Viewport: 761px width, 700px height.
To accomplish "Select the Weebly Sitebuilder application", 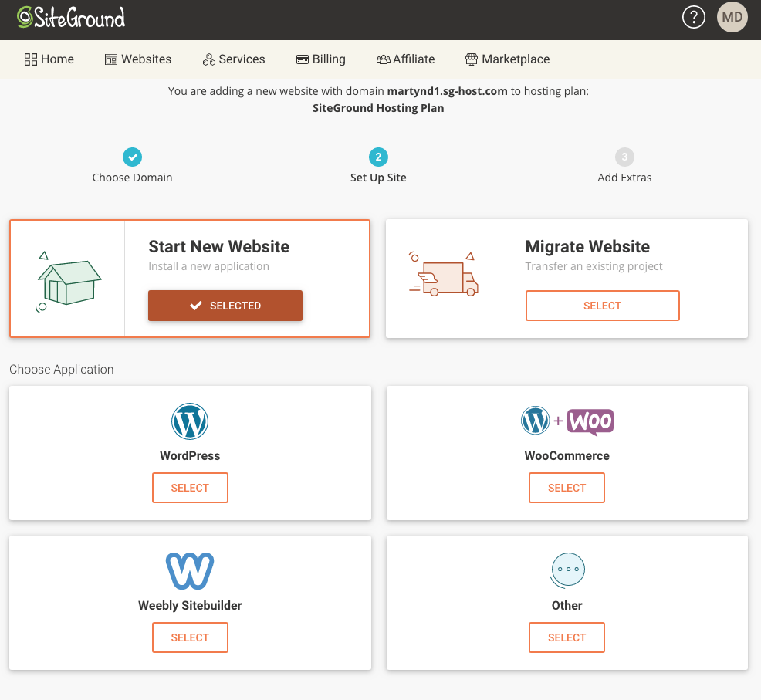I will click(x=190, y=637).
